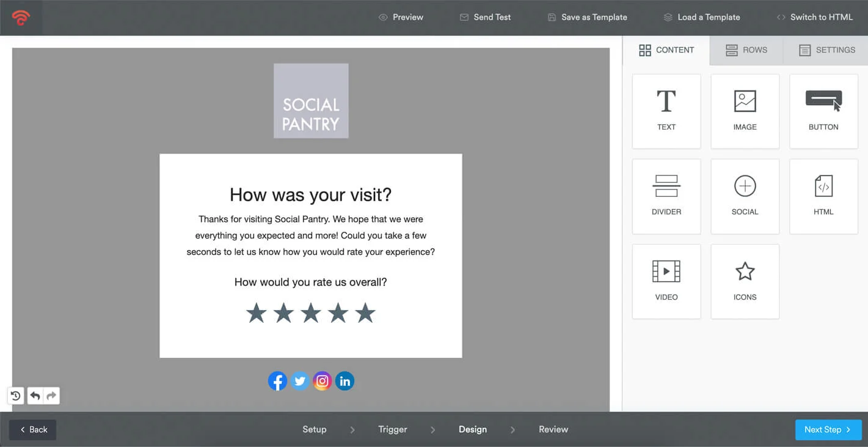Viewport: 868px width, 447px height.
Task: Open the Settings tab
Action: click(x=826, y=50)
